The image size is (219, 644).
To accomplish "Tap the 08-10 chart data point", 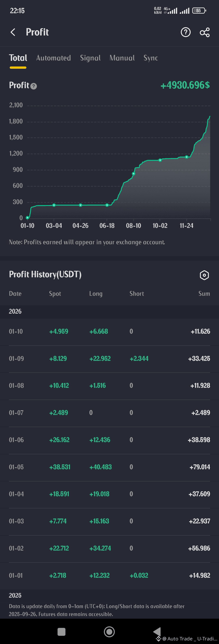I will (133, 174).
